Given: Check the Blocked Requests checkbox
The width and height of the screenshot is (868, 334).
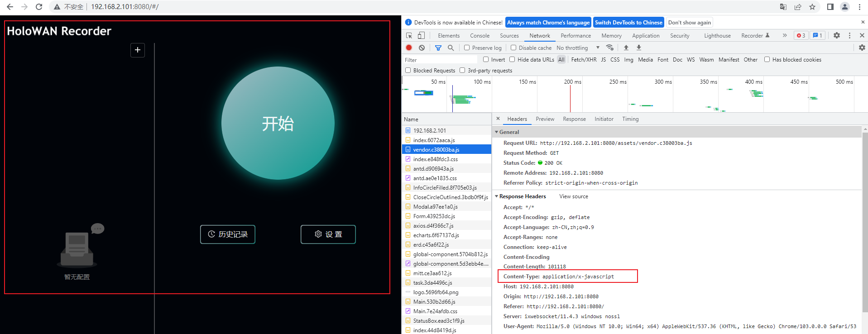Looking at the screenshot, I should pyautogui.click(x=408, y=70).
